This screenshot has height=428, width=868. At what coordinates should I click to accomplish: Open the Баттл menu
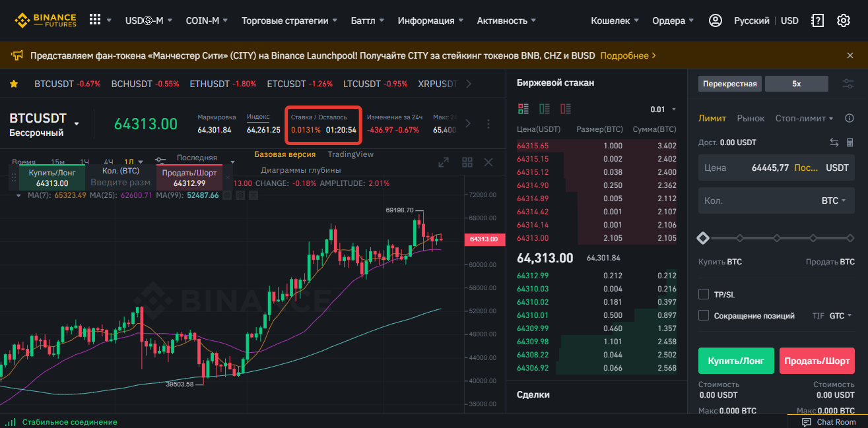tap(368, 20)
